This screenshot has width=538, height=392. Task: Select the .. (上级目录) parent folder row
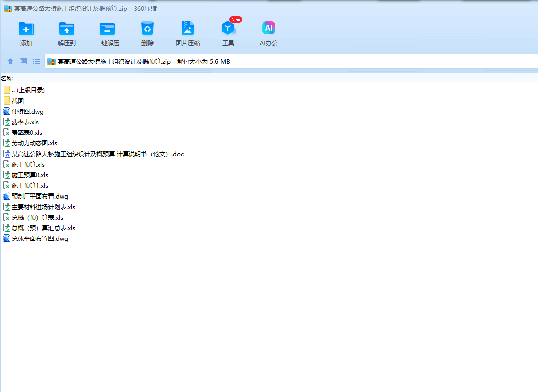point(24,90)
